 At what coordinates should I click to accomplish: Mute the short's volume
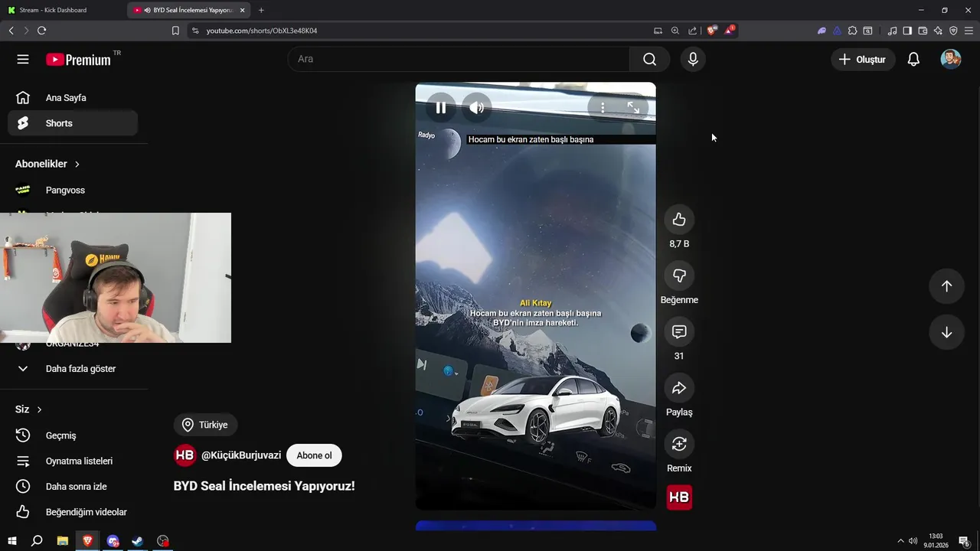(476, 108)
